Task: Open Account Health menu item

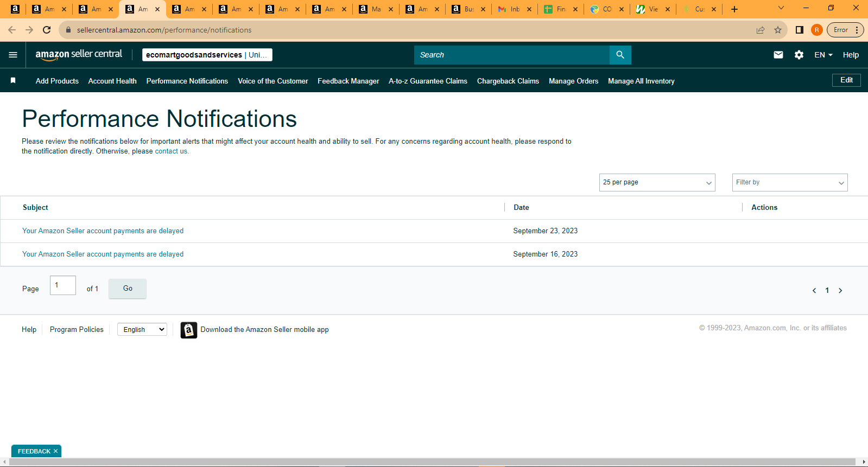Action: point(112,81)
